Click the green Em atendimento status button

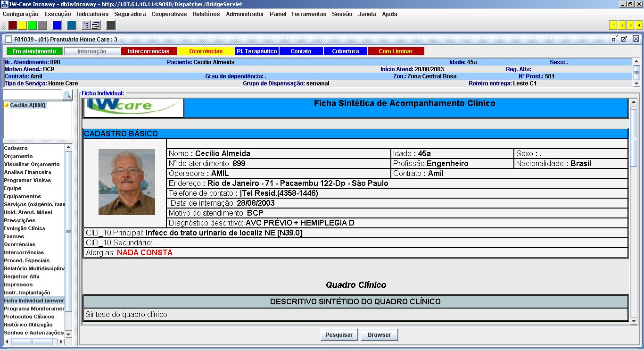click(34, 51)
